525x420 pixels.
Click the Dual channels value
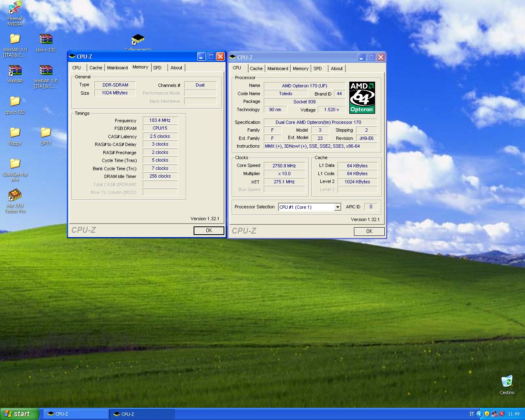pyautogui.click(x=200, y=85)
